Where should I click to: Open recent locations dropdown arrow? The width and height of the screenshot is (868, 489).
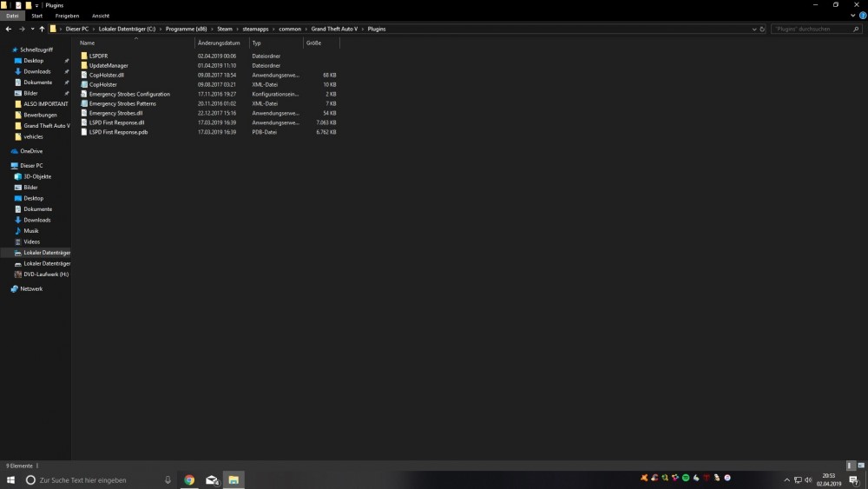(32, 29)
